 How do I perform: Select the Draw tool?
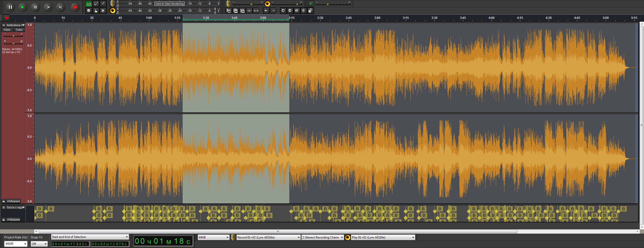click(x=103, y=3)
